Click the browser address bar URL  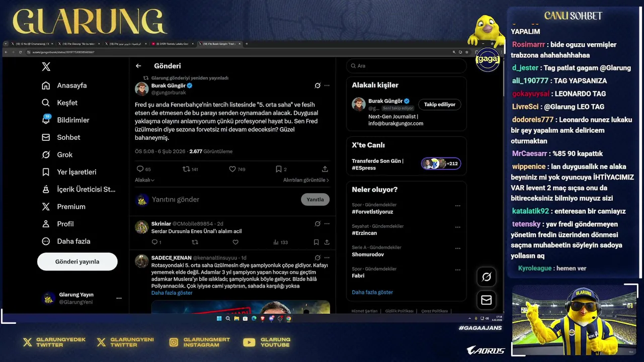point(64,52)
